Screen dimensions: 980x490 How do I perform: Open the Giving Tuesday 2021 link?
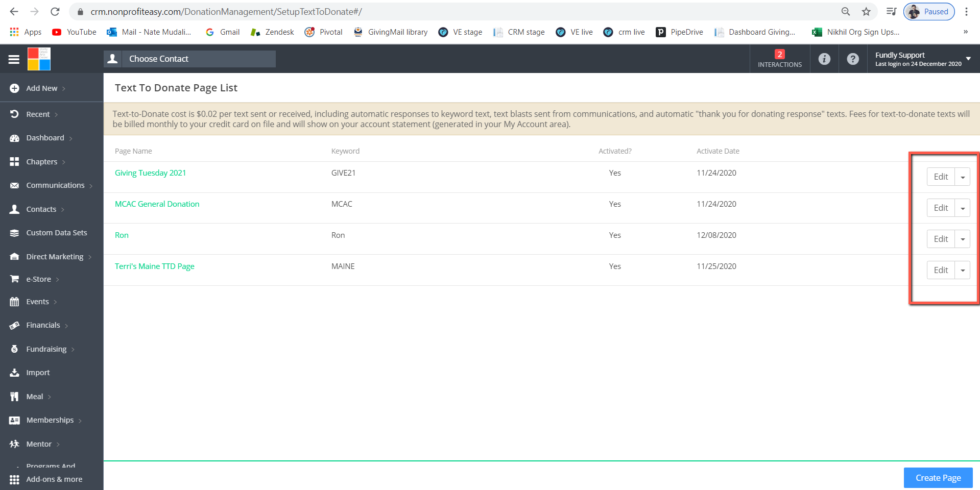coord(150,173)
